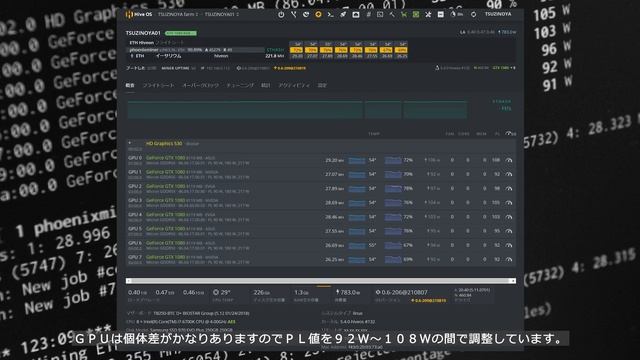Click the GeForce GTX 1080 name in the GPU 0 row
This screenshot has width=640, height=360.
(x=165, y=158)
